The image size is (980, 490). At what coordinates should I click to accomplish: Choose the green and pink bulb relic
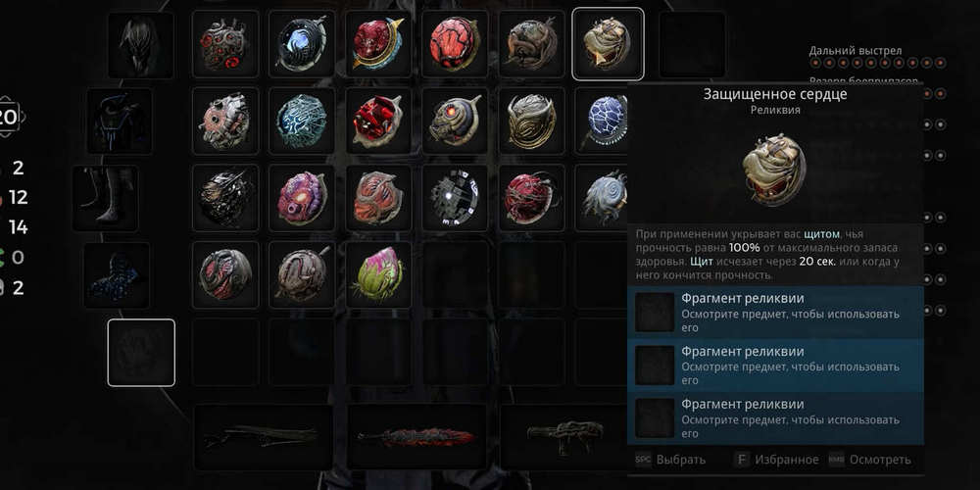click(378, 275)
